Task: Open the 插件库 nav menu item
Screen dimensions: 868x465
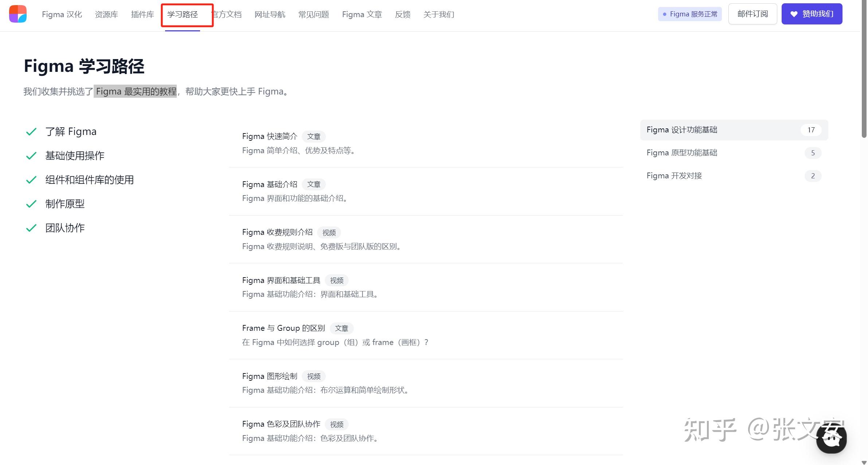Action: coord(142,15)
